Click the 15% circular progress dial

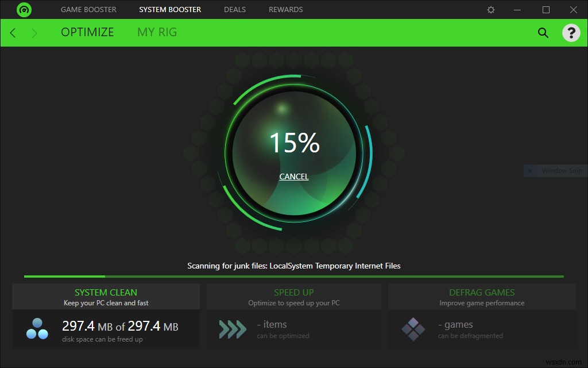pyautogui.click(x=294, y=145)
